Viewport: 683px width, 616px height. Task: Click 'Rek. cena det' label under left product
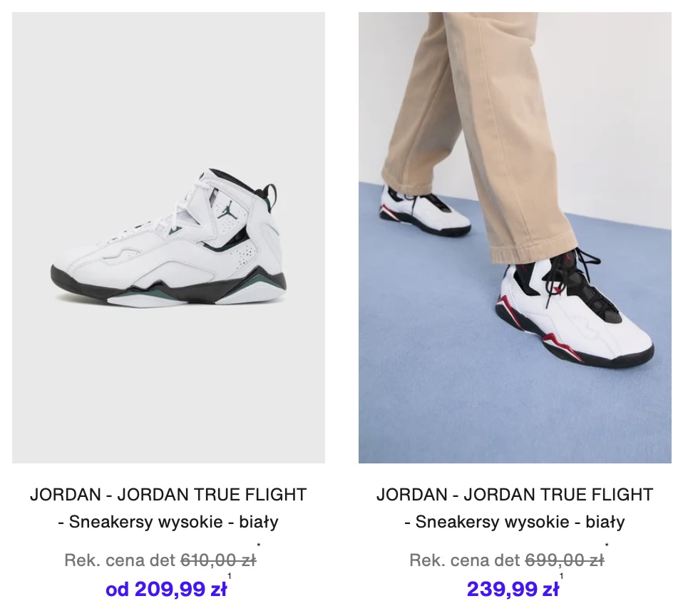[120, 560]
